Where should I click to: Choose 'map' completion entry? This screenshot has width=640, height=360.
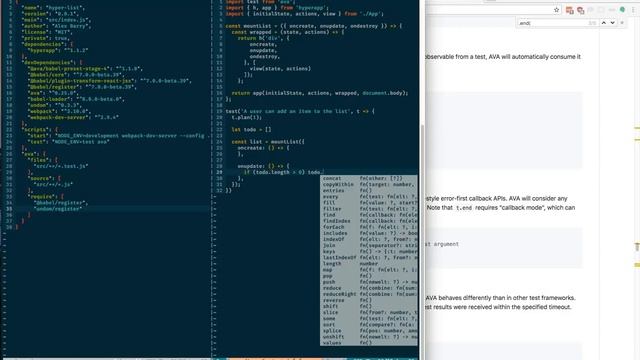pos(369,270)
